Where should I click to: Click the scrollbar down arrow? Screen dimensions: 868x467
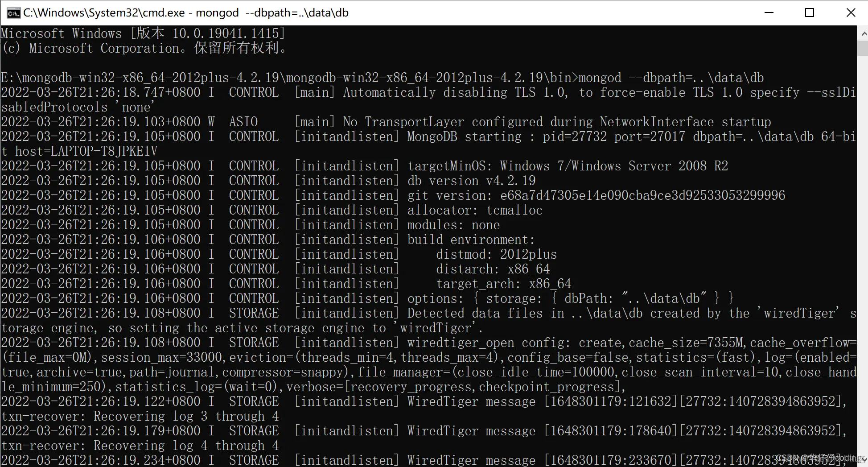click(863, 459)
